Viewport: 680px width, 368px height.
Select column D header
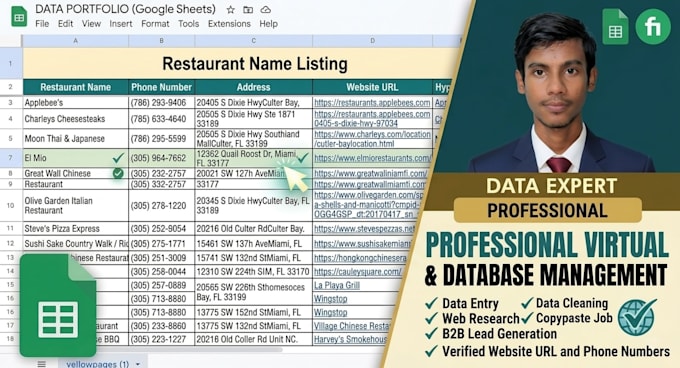[x=373, y=41]
